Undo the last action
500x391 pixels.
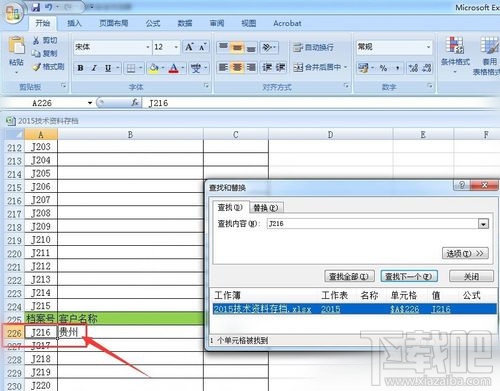(x=48, y=7)
